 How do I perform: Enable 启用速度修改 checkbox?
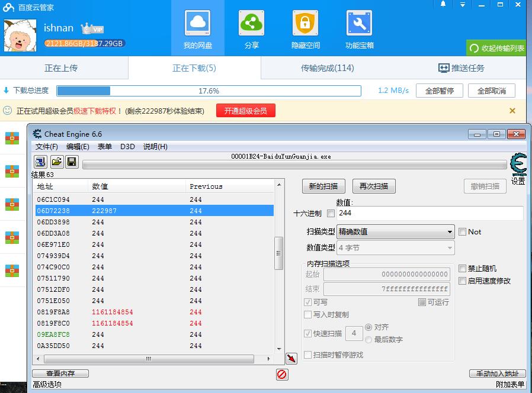(462, 281)
